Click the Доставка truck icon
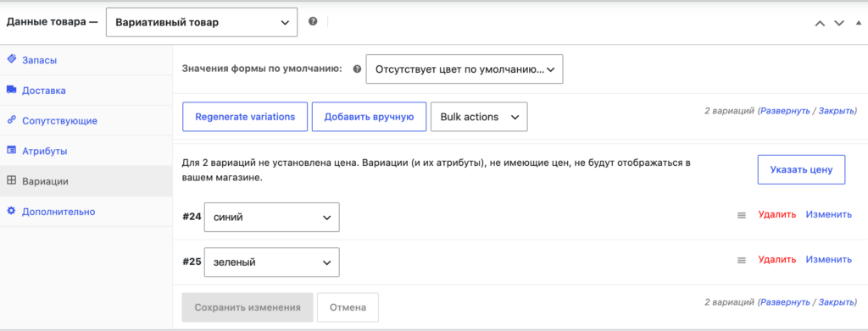 tap(12, 90)
